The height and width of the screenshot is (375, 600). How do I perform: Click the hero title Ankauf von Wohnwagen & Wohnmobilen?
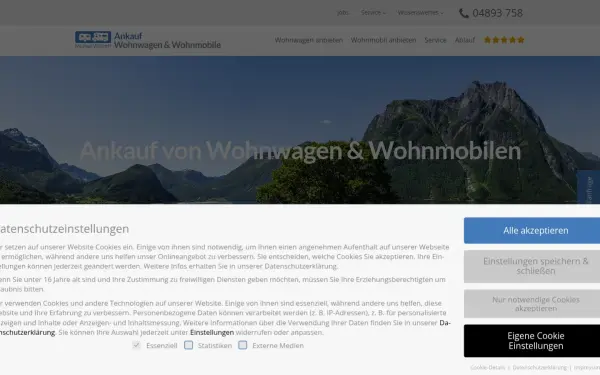300,151
